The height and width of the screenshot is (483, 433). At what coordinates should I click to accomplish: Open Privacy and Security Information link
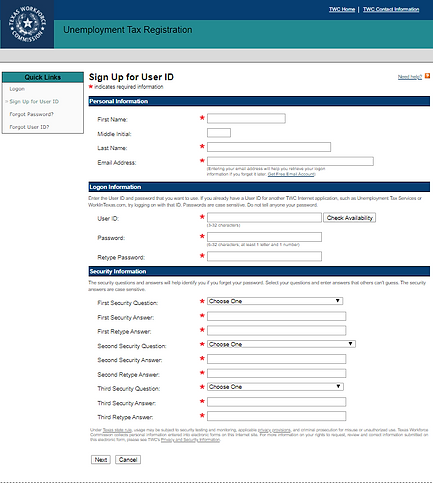(190, 440)
